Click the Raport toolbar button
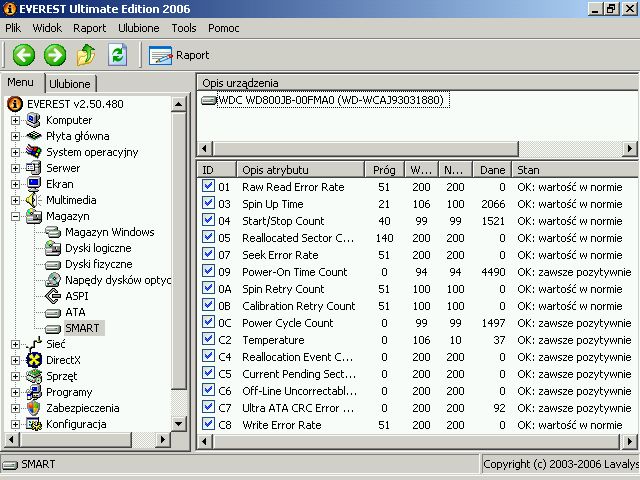The height and width of the screenshot is (480, 640). pyautogui.click(x=179, y=55)
